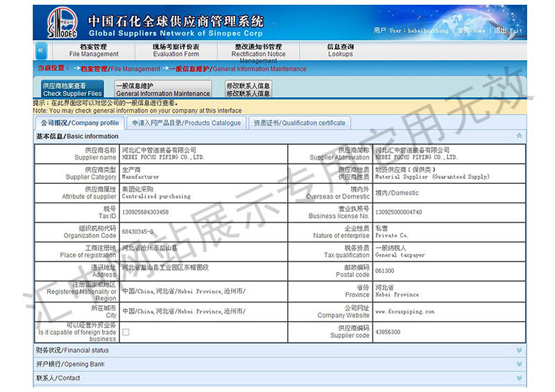The width and height of the screenshot is (555, 392).
Task: Open the Rectification Notice Management menu
Action: 258,51
